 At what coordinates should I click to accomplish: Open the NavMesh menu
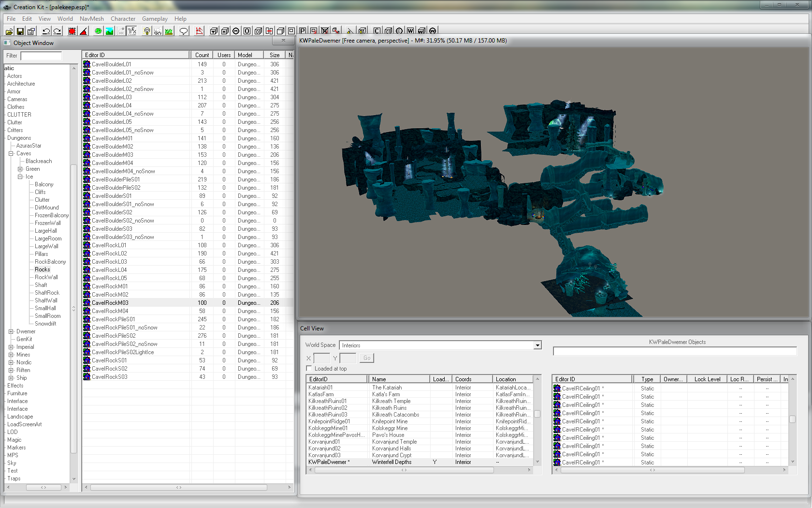click(91, 19)
